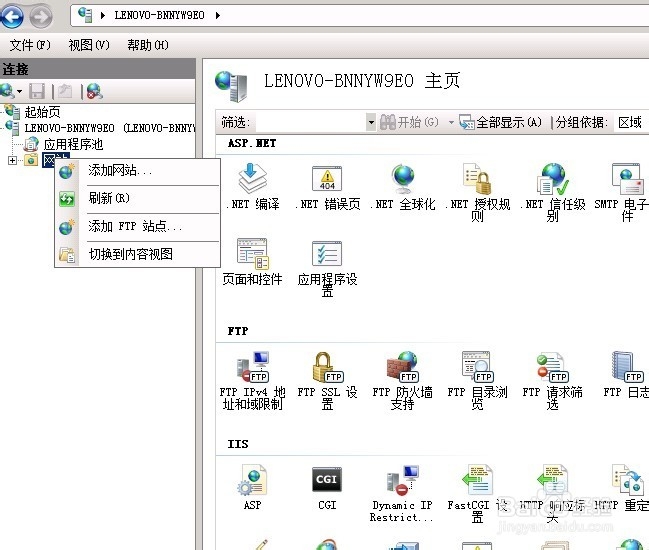Open the 开始(G) dropdown arrow
Screen dimensions: 649x550
[451, 122]
